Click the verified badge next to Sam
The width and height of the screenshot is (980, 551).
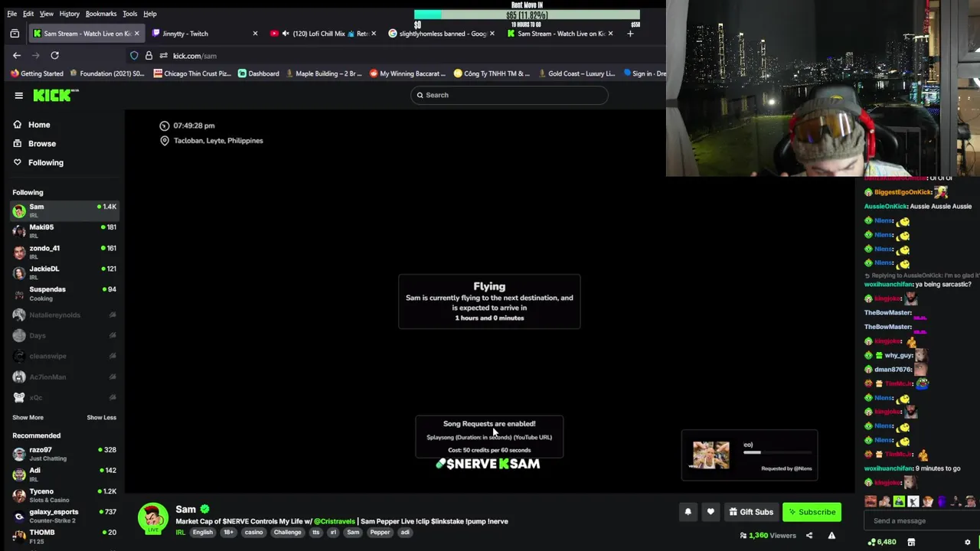204,509
